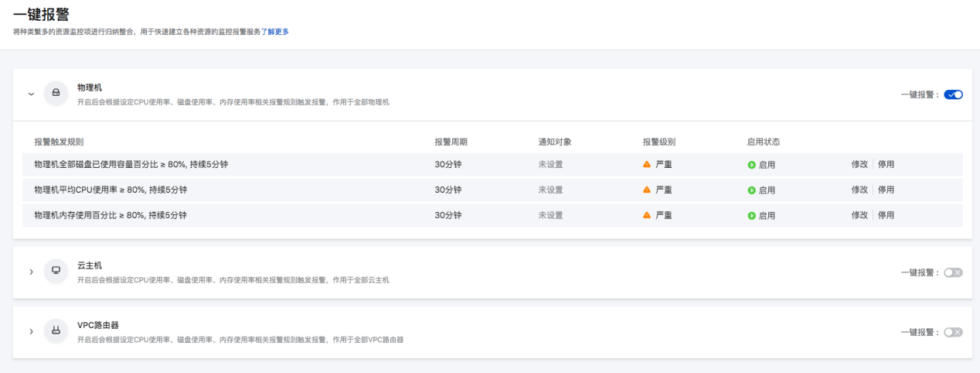Click 停用 for the CPU usage rule
The image size is (980, 373).
click(886, 190)
